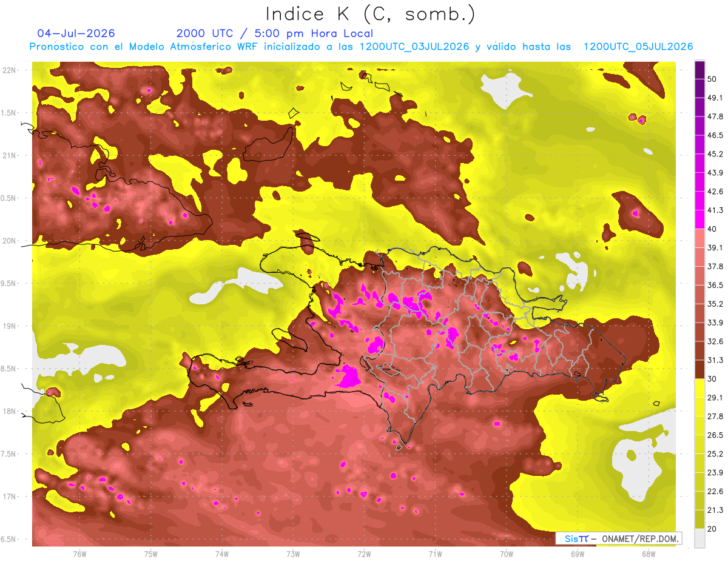728x562 pixels.
Task: Click the colorbar label "32.6"
Action: point(715,341)
